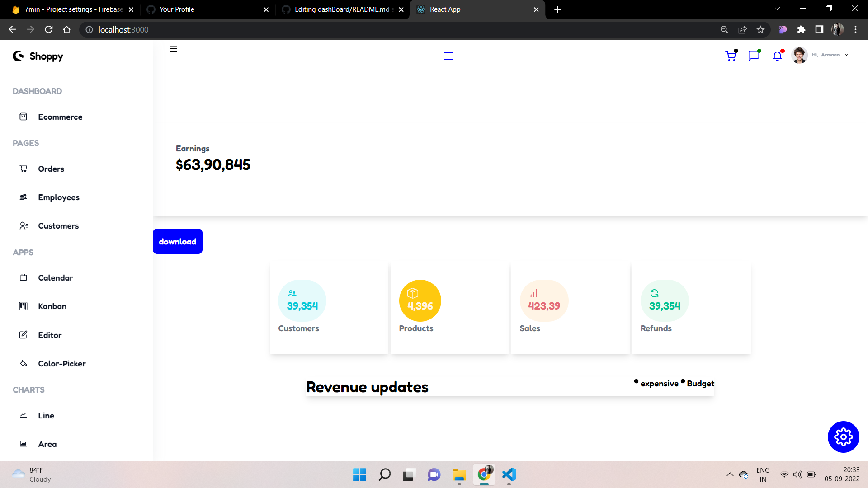Open the notification bell
Screen dimensions: 868x488
tap(777, 56)
